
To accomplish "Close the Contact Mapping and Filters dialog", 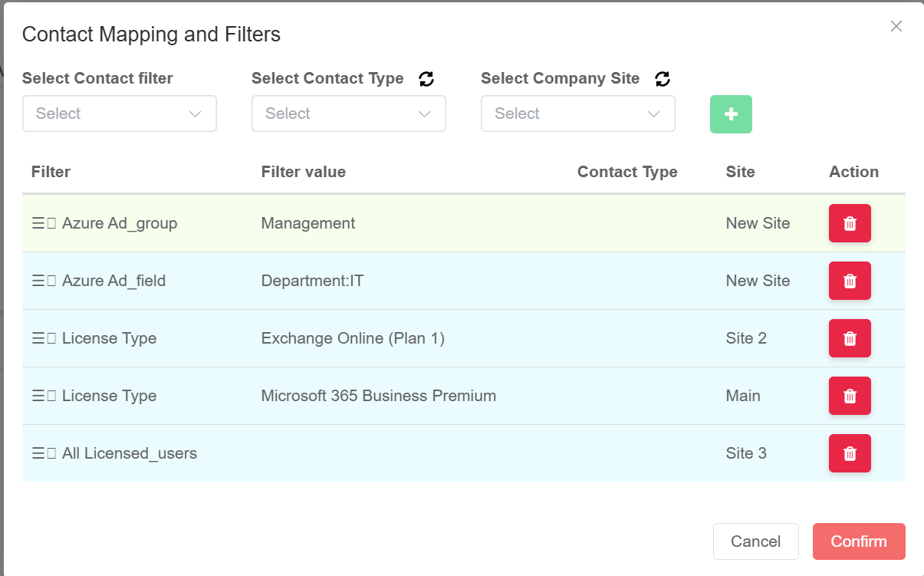I will coord(896,26).
